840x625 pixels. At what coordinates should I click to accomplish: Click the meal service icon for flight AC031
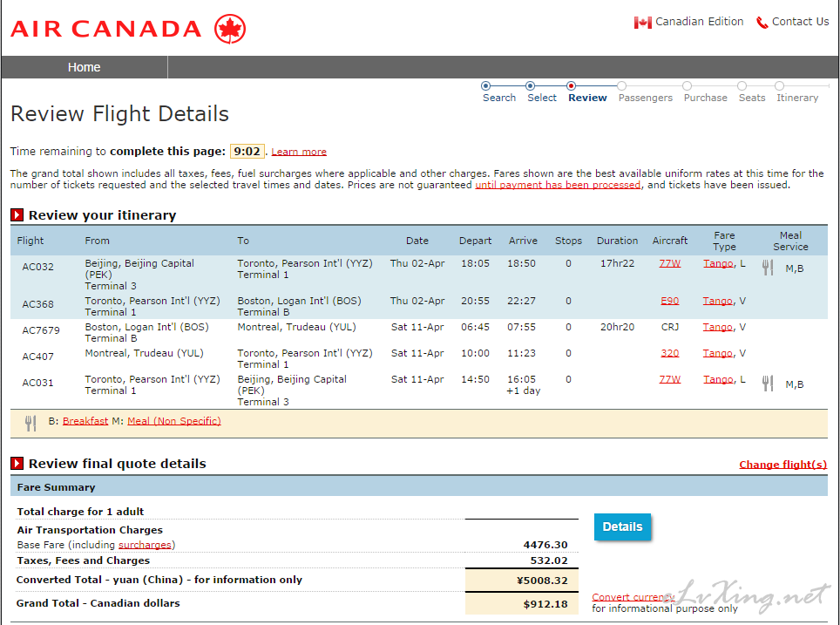pyautogui.click(x=768, y=384)
